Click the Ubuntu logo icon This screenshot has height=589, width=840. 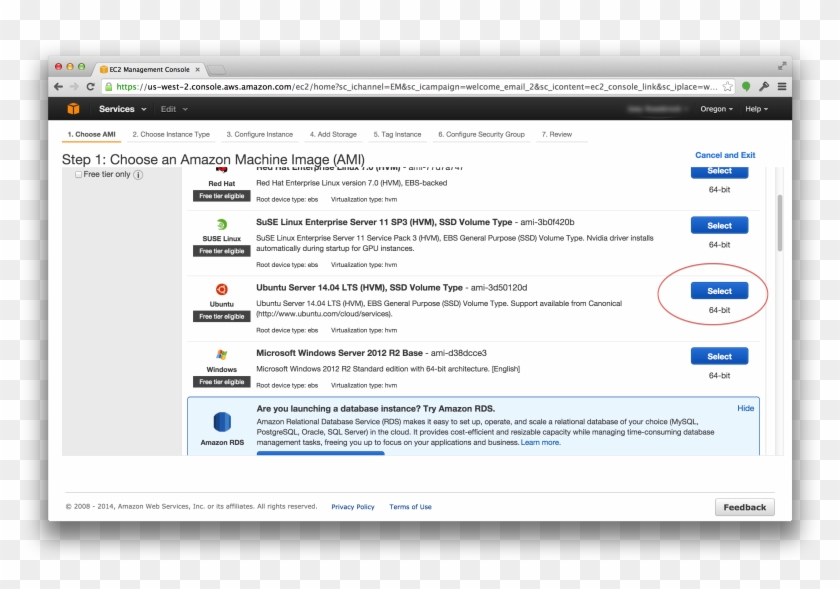pos(221,289)
